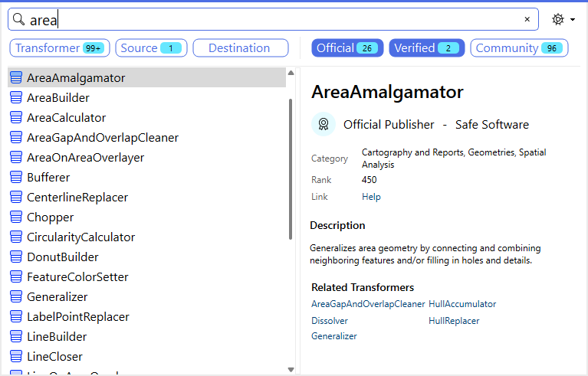Viewport: 588px width, 376px height.
Task: Switch to the Transformer tab
Action: coord(60,48)
